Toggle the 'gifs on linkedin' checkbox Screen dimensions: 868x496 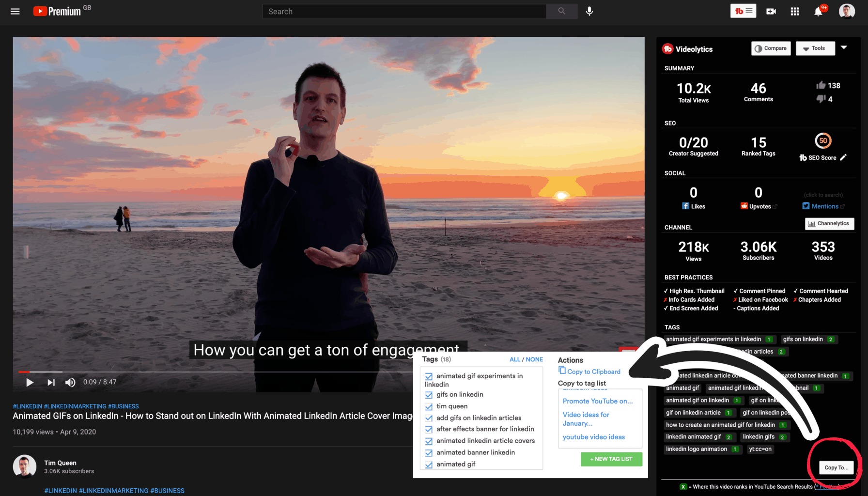429,395
